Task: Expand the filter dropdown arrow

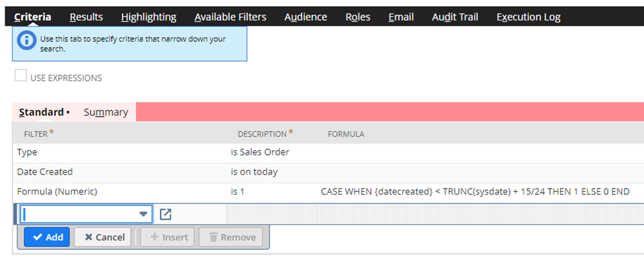Action: 143,214
